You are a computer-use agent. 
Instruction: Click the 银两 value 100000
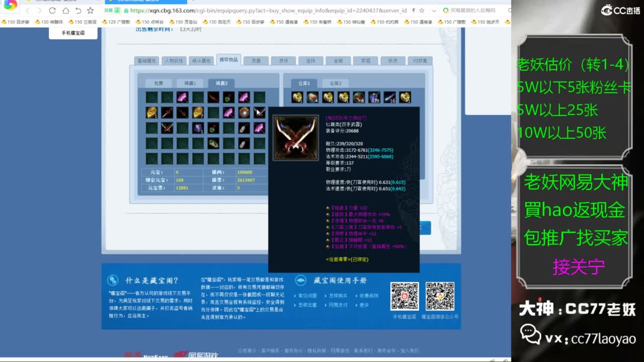(x=245, y=172)
